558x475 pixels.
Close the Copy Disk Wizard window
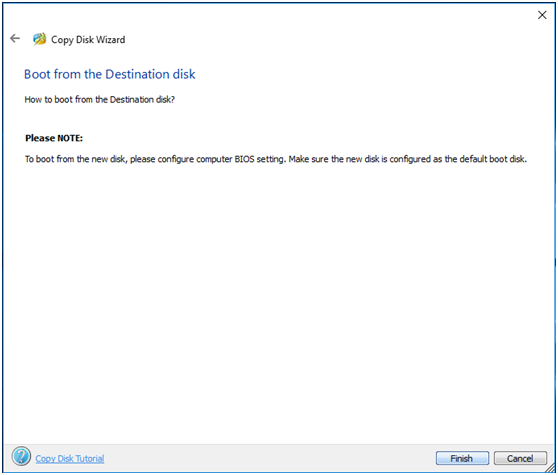click(542, 15)
